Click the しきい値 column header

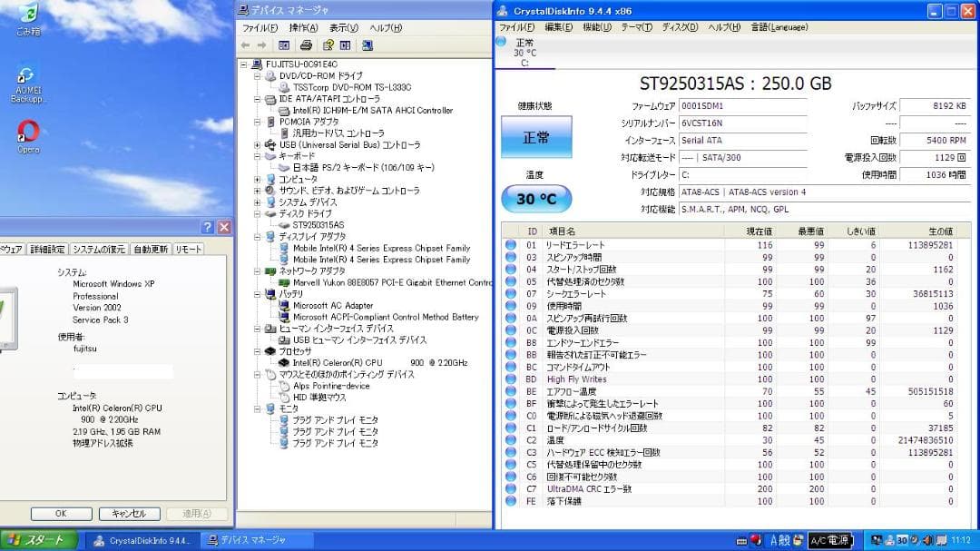pos(860,231)
